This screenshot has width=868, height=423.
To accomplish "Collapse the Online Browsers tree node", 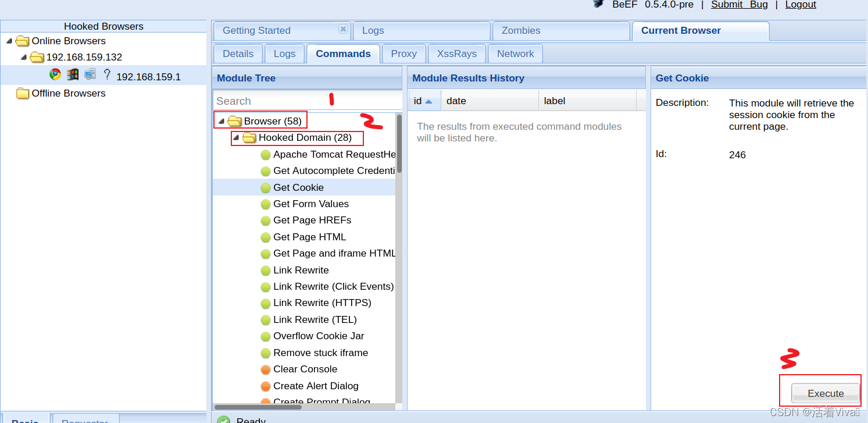I will [x=9, y=41].
